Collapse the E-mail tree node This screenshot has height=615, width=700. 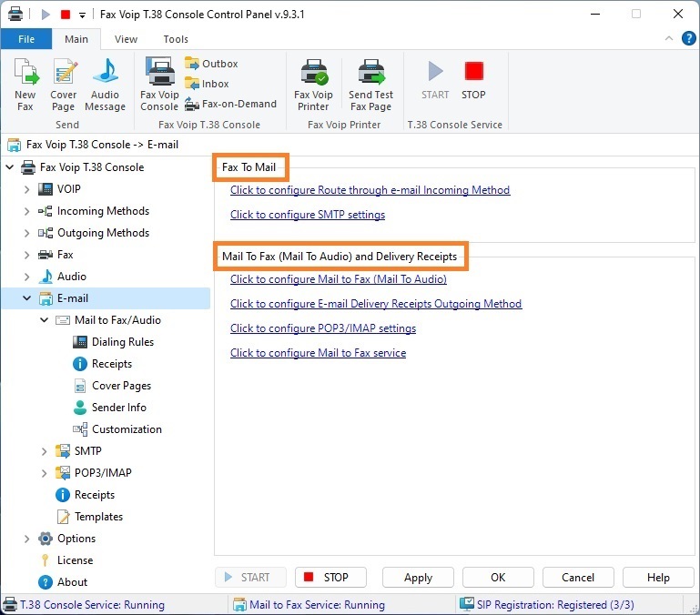26,298
